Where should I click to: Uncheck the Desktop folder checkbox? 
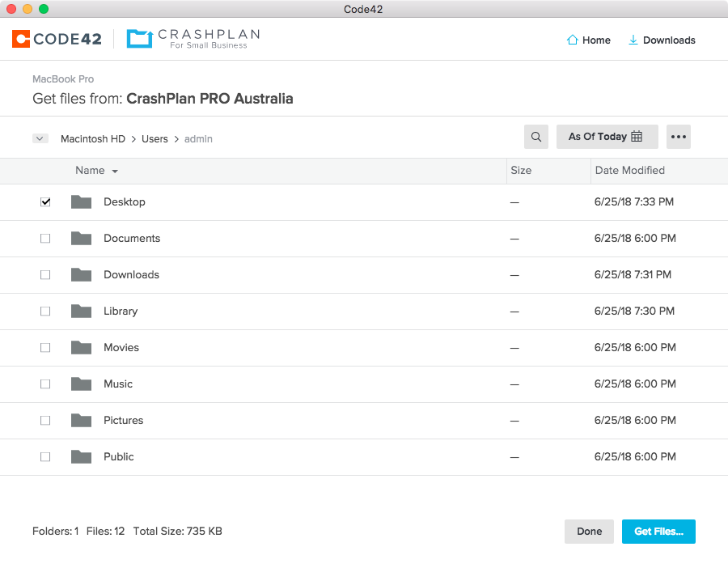[x=45, y=201]
